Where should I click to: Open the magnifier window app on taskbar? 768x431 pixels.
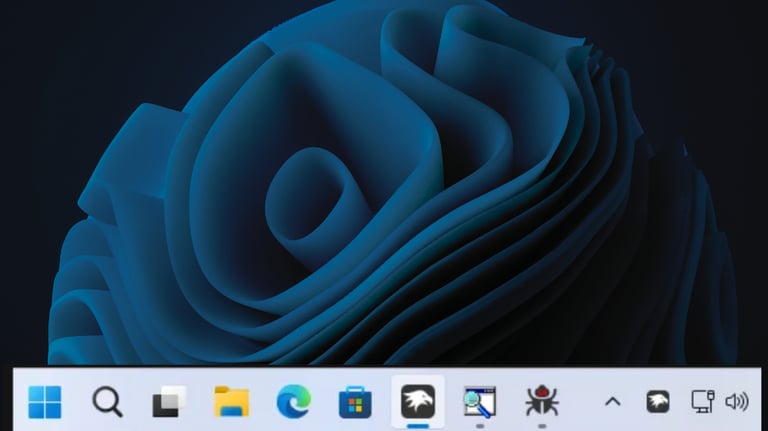pyautogui.click(x=480, y=402)
